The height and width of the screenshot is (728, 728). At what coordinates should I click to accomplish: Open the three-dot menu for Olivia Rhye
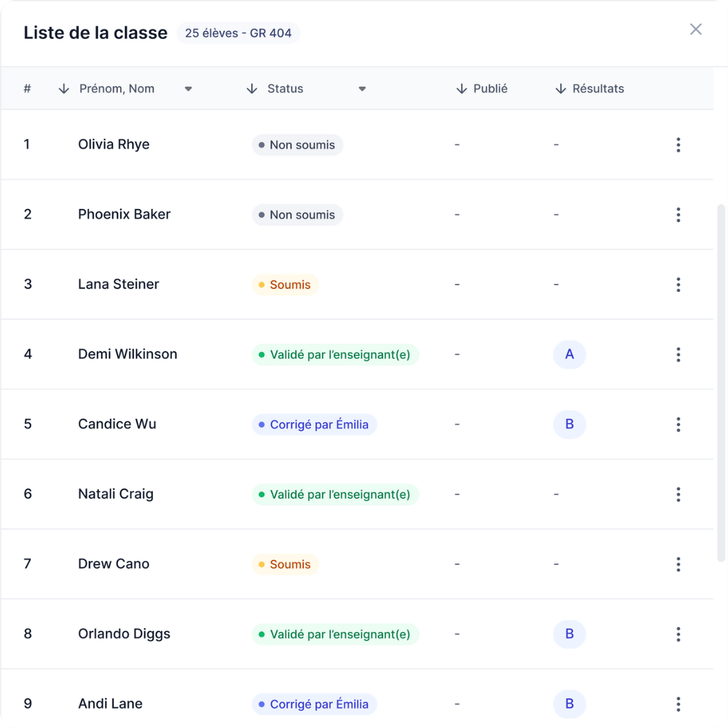click(678, 145)
